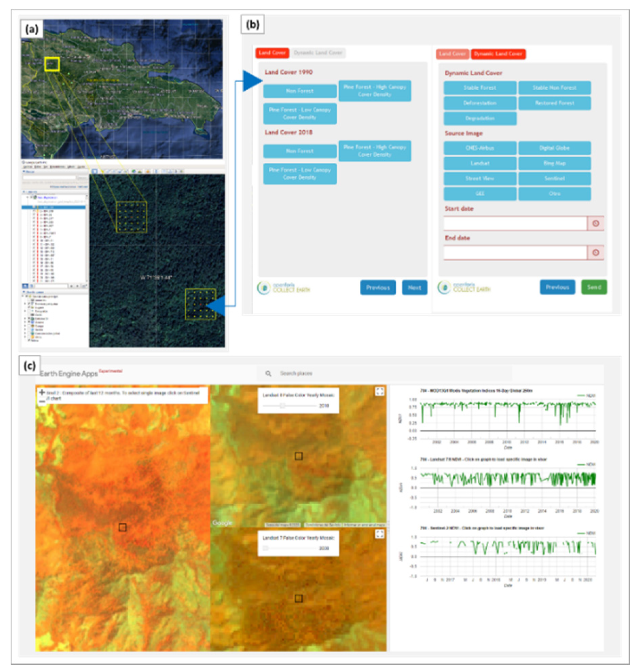Click the clock icon next to End date
639x672 pixels.
(x=597, y=253)
